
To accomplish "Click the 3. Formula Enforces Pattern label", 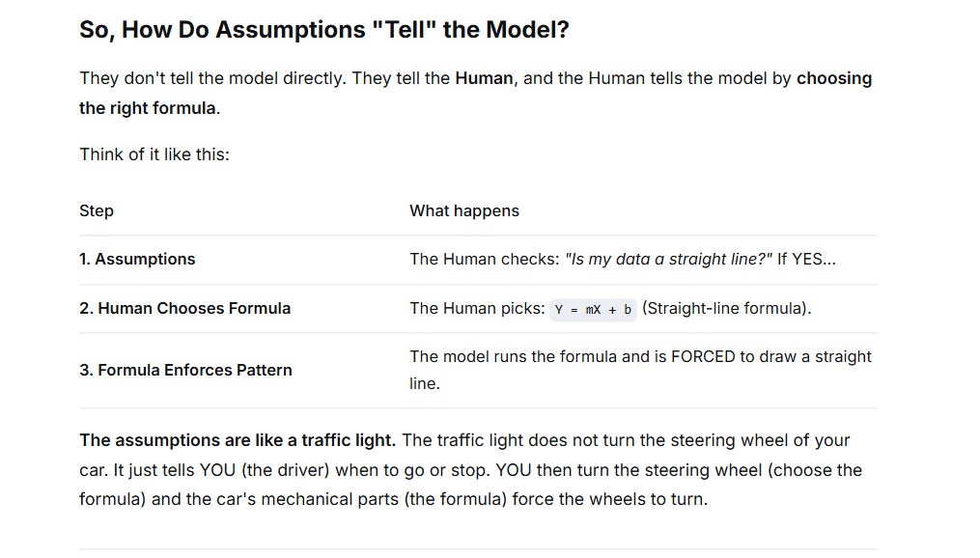I will 185,371.
